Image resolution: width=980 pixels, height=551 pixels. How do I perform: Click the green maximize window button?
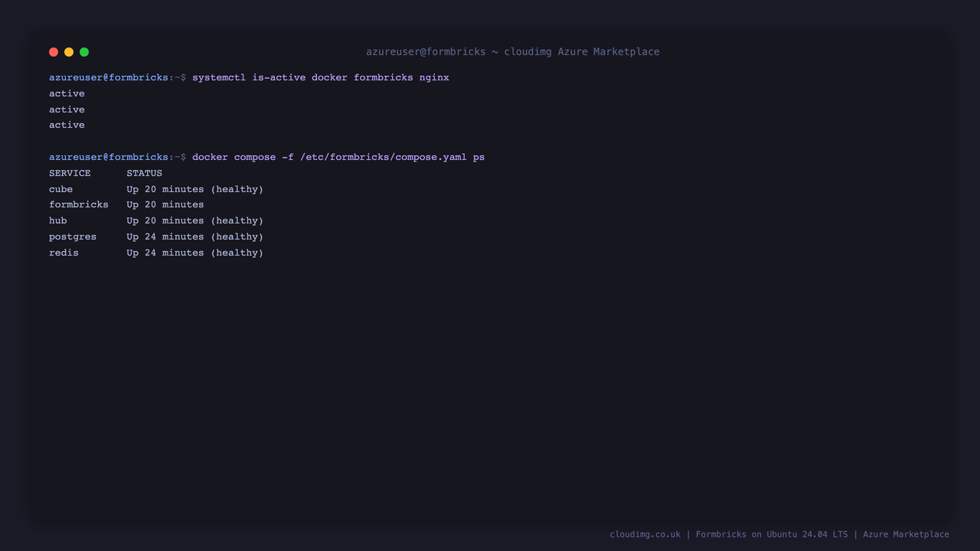(x=84, y=52)
